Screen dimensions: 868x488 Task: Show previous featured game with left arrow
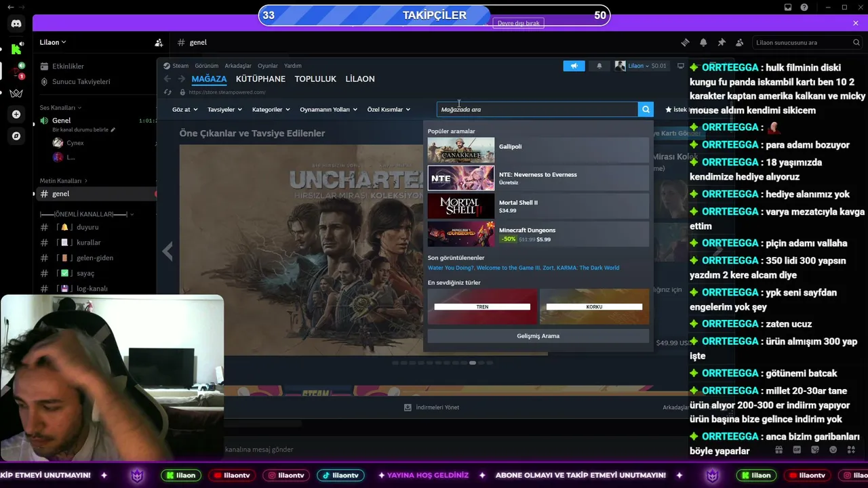point(167,251)
